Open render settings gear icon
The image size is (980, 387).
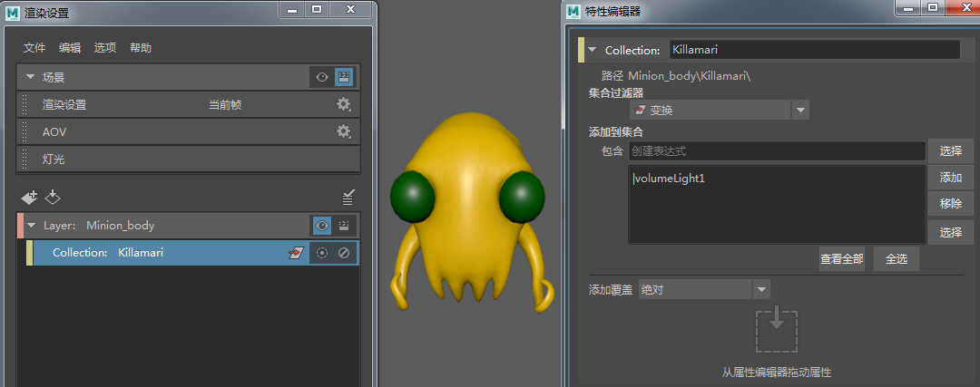click(343, 104)
